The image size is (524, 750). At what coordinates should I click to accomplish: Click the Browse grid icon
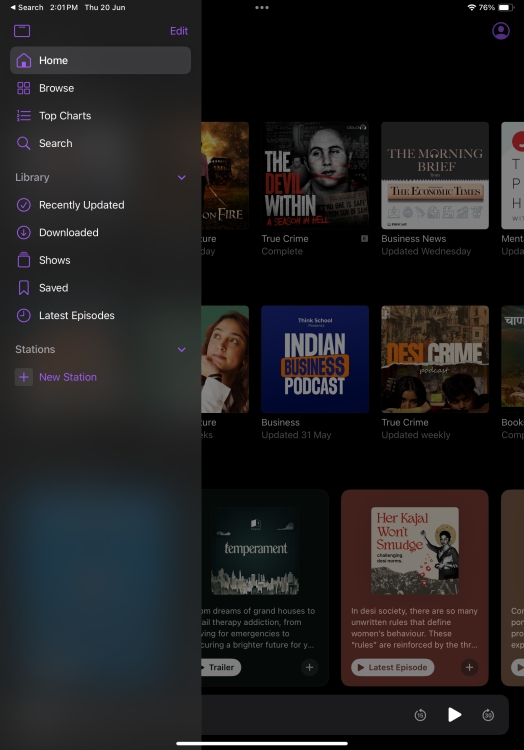[x=23, y=88]
